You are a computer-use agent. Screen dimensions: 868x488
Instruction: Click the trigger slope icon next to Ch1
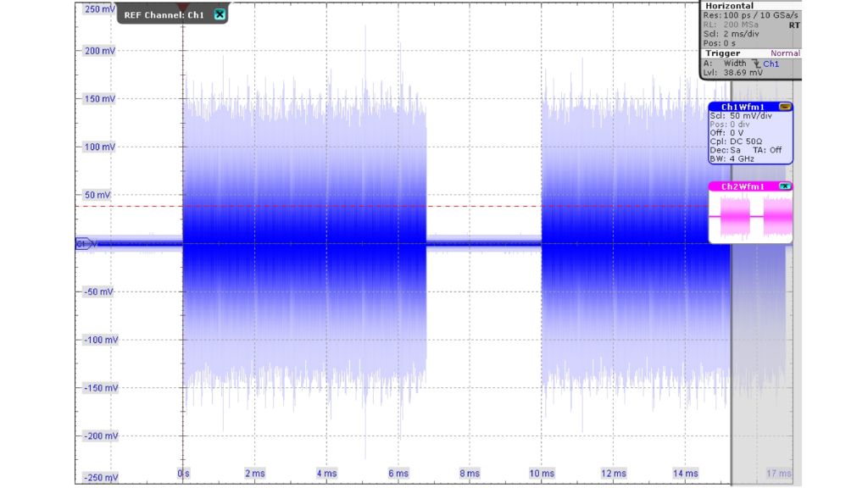coord(757,64)
